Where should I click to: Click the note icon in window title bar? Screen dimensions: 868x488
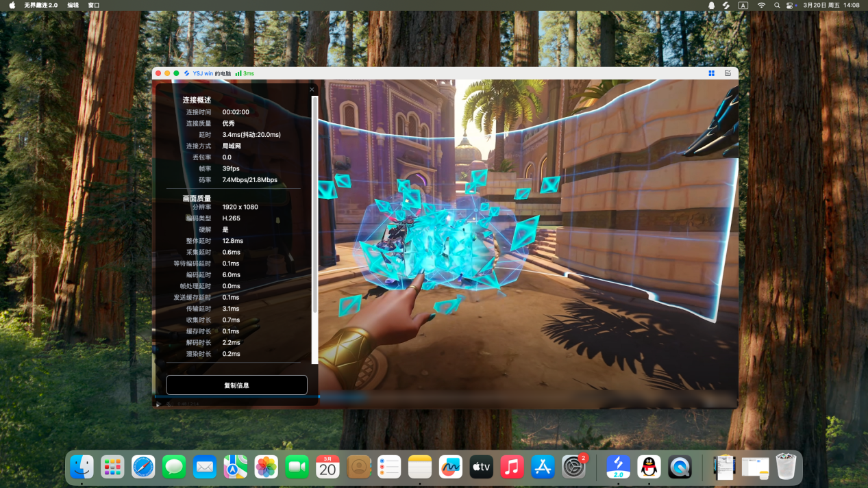pos(728,73)
